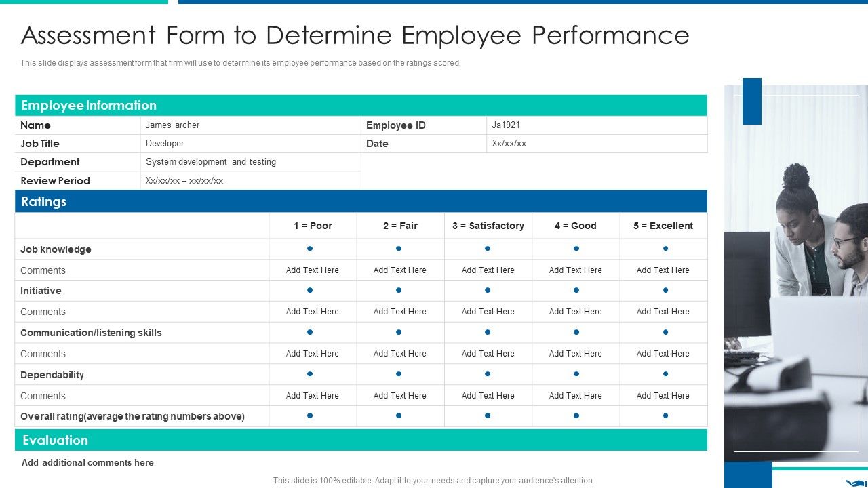Click the job title value Developer
Screen dimensions: 868x488
coord(165,144)
